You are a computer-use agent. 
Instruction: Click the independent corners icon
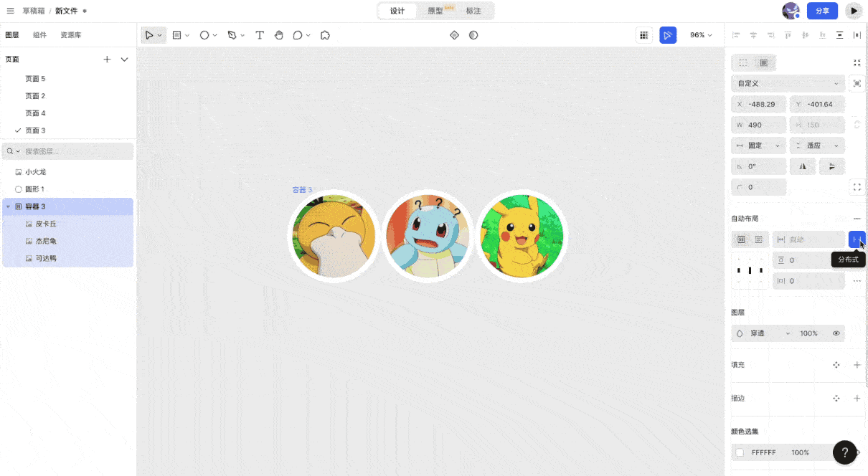point(857,187)
